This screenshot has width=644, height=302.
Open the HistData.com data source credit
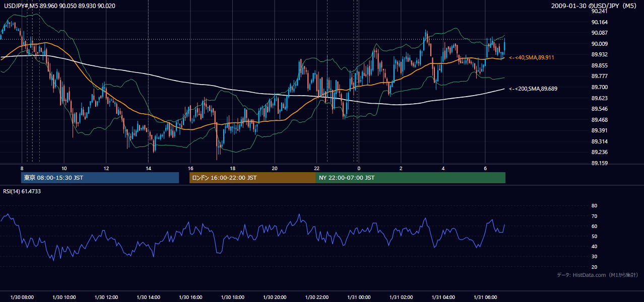coord(598,275)
